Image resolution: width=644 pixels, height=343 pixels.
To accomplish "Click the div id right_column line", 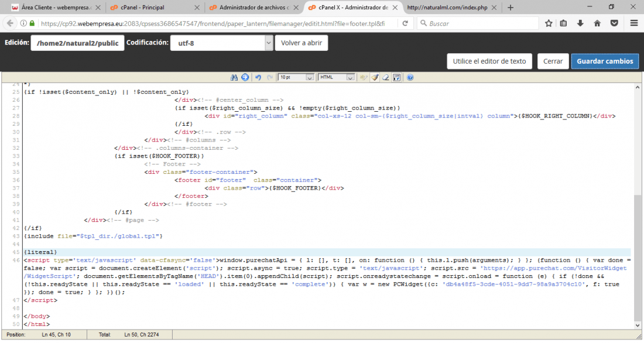I will pyautogui.click(x=410, y=116).
